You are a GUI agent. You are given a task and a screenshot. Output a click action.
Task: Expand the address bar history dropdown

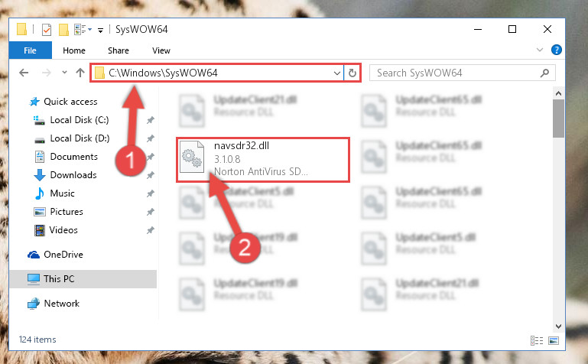coord(336,73)
